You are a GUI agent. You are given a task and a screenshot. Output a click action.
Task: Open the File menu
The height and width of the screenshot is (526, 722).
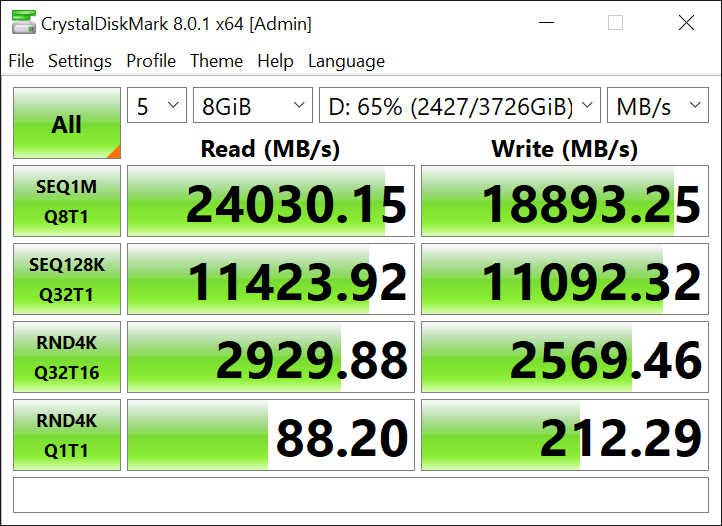(x=21, y=61)
